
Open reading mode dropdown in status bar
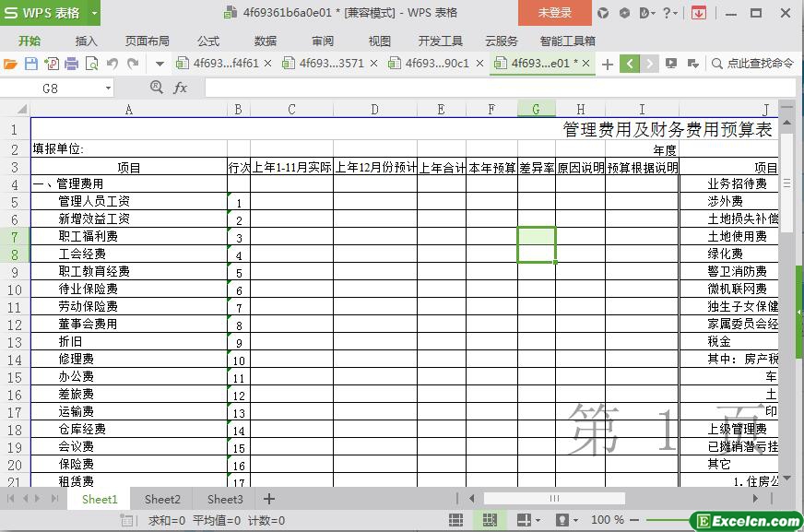pos(538,521)
